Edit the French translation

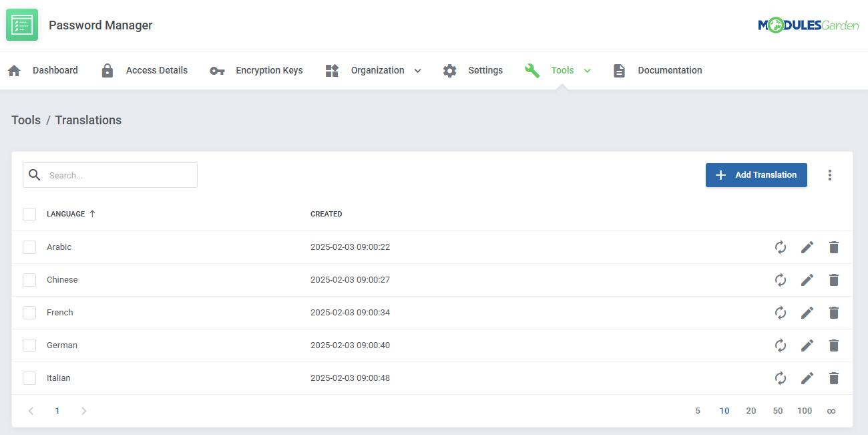point(807,313)
